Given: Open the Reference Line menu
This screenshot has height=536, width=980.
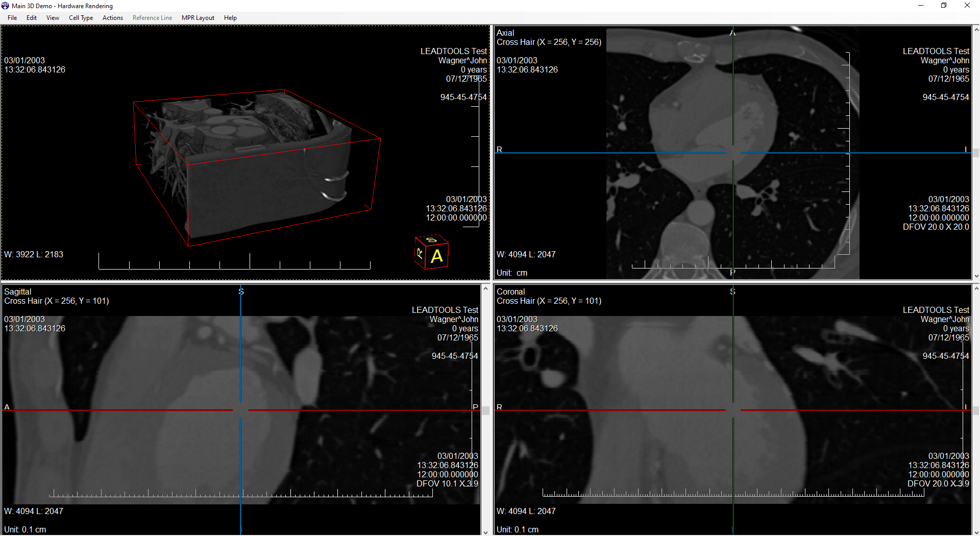Looking at the screenshot, I should (x=152, y=17).
